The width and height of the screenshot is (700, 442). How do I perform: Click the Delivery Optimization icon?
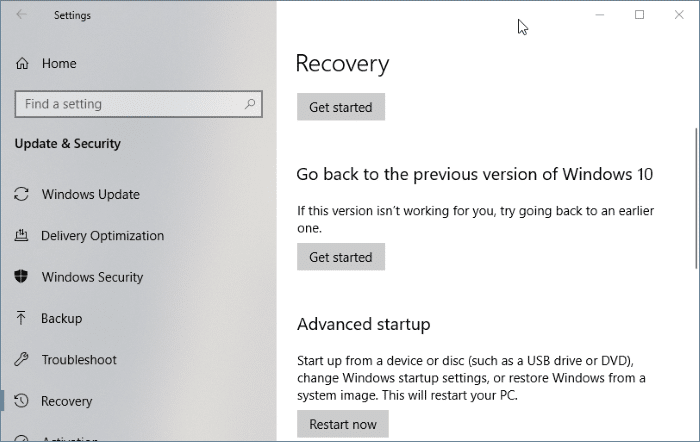pos(21,235)
